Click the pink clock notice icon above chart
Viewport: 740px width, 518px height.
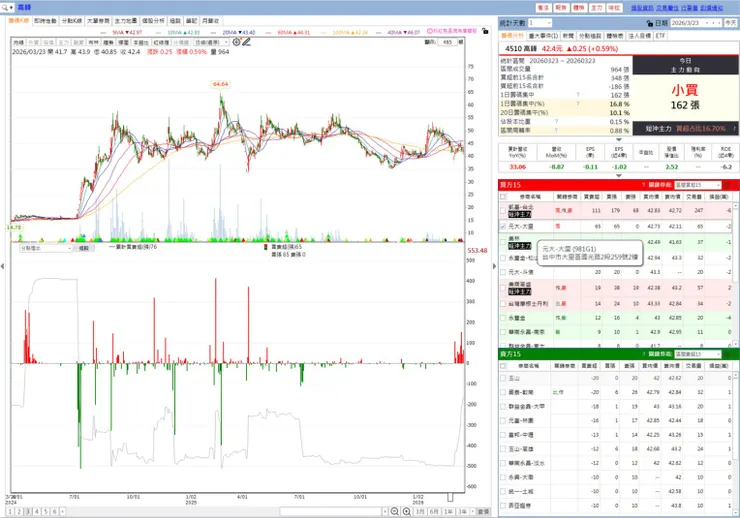tap(430, 31)
